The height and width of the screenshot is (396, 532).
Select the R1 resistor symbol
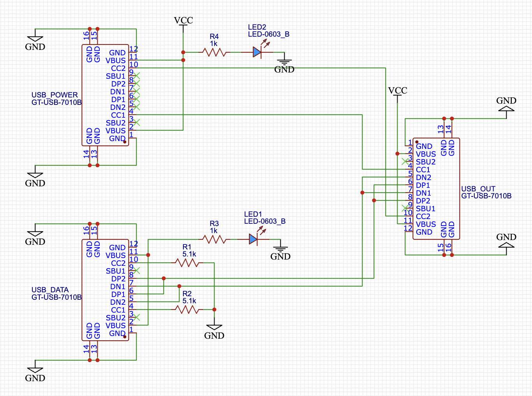click(x=187, y=263)
